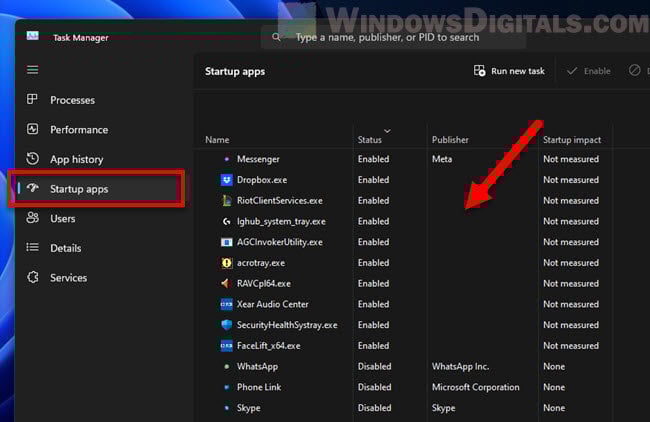Click the Users icon in sidebar

pyautogui.click(x=32, y=218)
